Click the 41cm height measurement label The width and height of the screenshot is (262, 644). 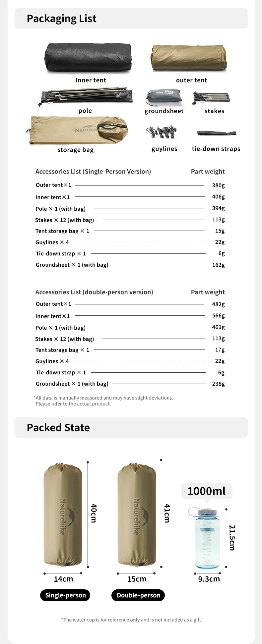click(167, 513)
